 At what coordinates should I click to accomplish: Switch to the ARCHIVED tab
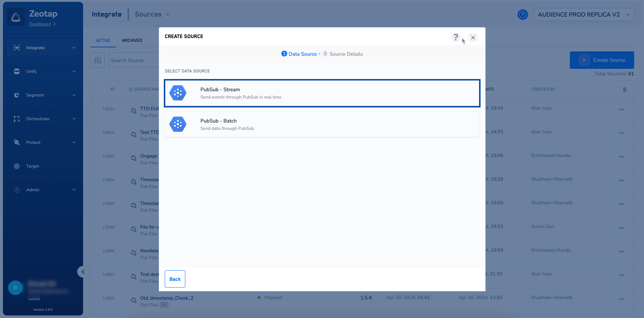(132, 40)
